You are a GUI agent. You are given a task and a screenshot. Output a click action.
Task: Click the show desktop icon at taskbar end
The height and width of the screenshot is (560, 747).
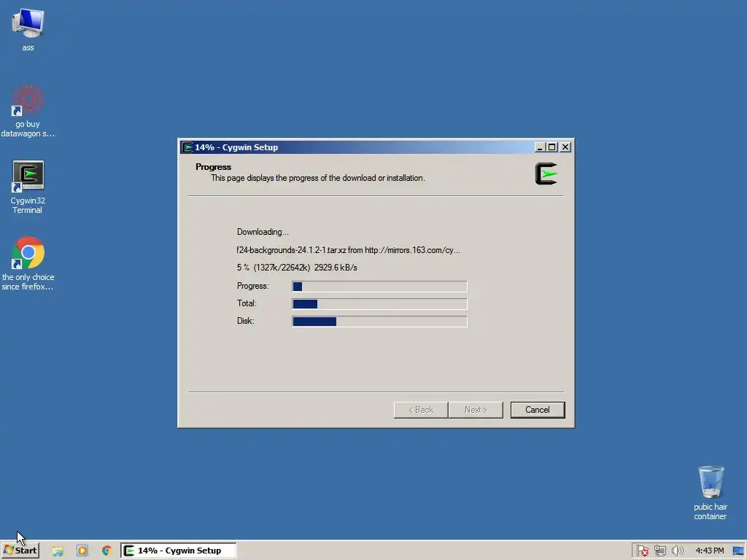click(x=738, y=551)
